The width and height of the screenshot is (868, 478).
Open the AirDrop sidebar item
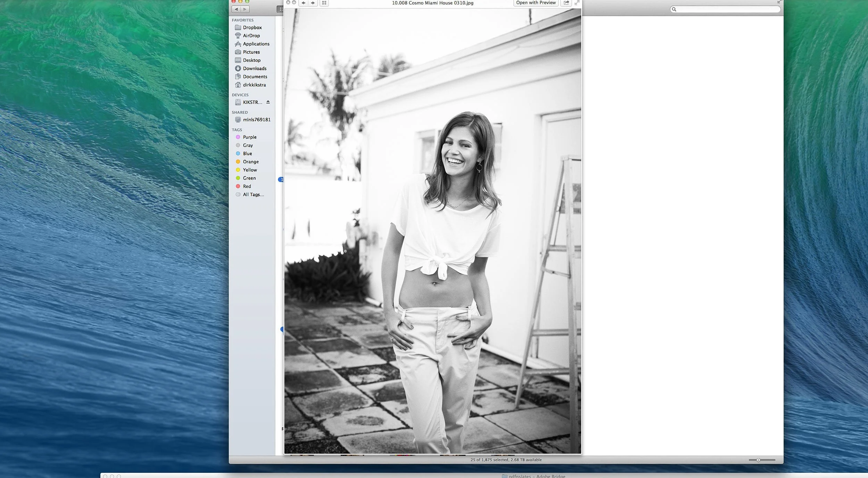(251, 35)
